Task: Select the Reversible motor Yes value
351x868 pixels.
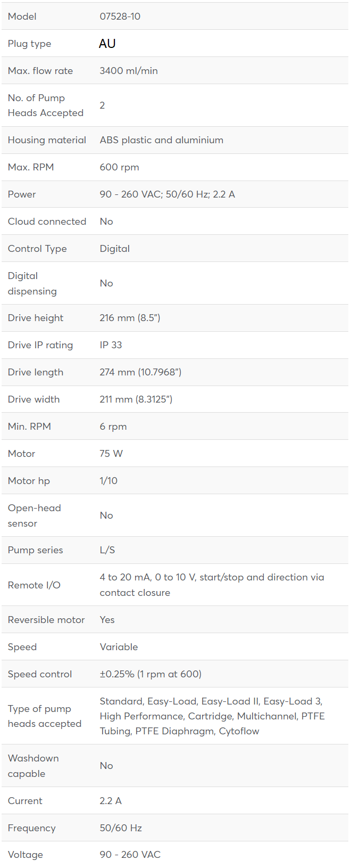Action: pyautogui.click(x=107, y=620)
